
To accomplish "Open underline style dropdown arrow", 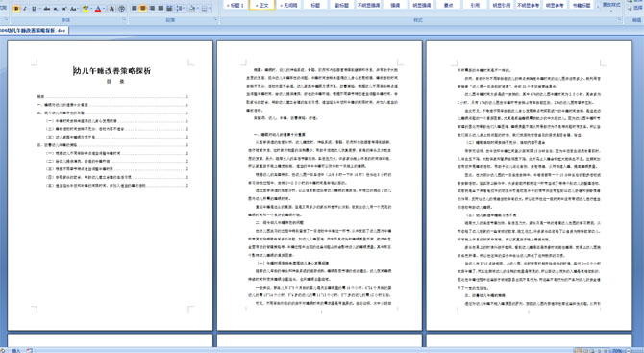I will (39, 9).
